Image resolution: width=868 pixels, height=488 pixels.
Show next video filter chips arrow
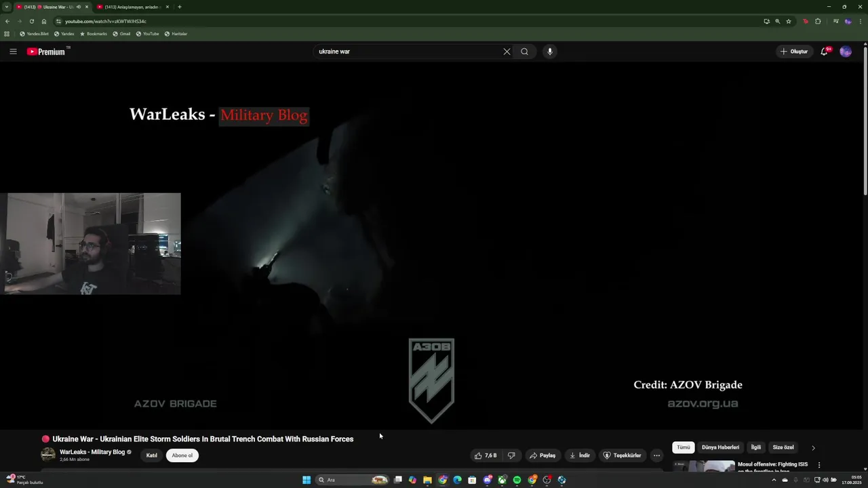[813, 447]
